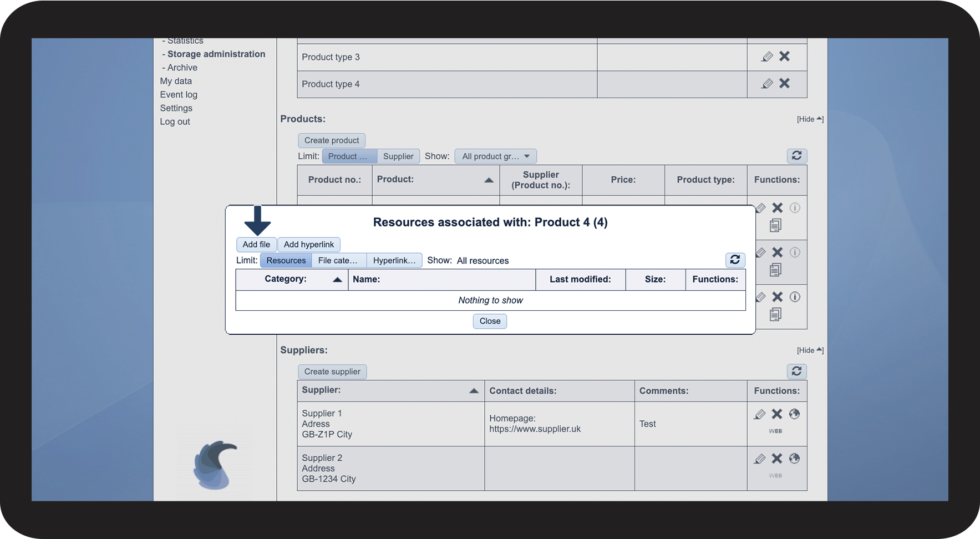Refresh the resources list in dialog
The image size is (980, 539).
tap(735, 260)
